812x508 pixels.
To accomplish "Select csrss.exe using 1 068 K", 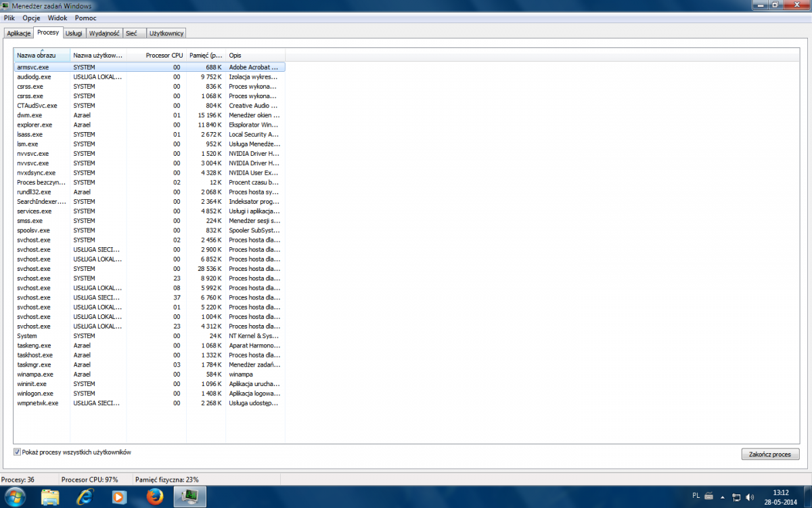I will pos(150,96).
